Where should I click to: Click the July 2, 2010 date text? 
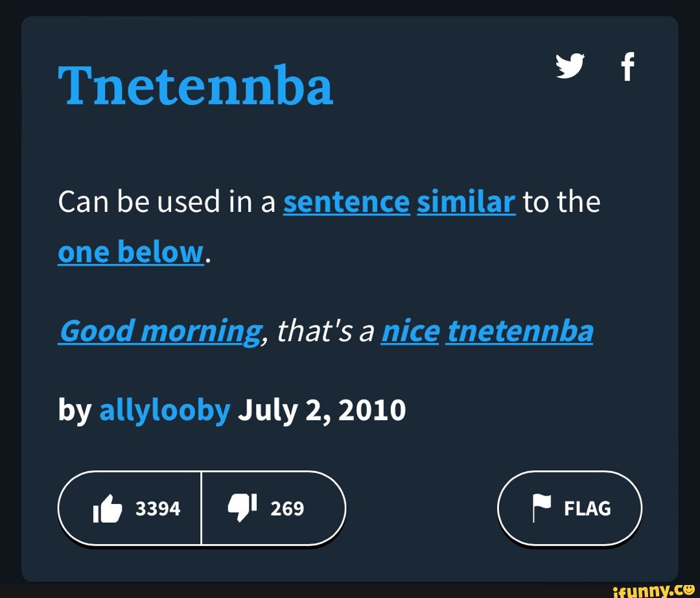click(322, 409)
